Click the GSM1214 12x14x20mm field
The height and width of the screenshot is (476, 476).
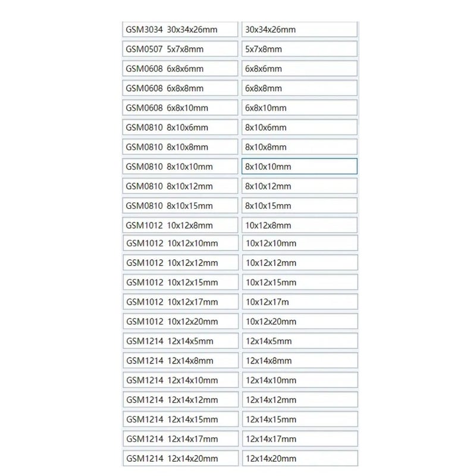click(x=181, y=458)
